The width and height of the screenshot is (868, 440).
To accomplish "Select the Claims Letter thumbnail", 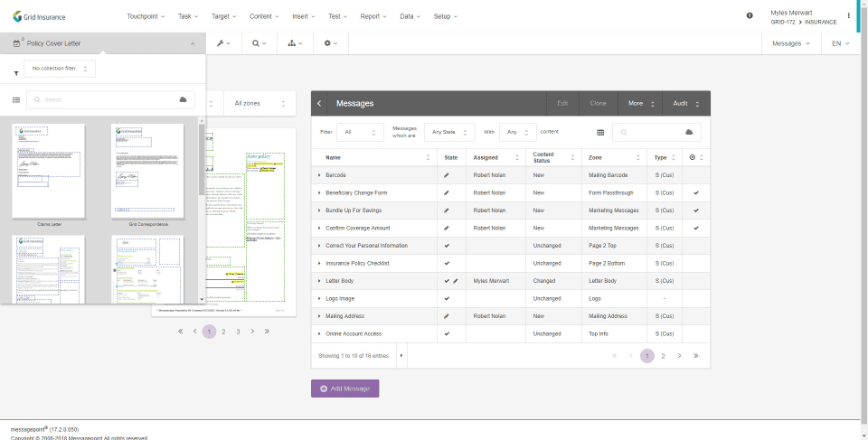I will (x=49, y=172).
